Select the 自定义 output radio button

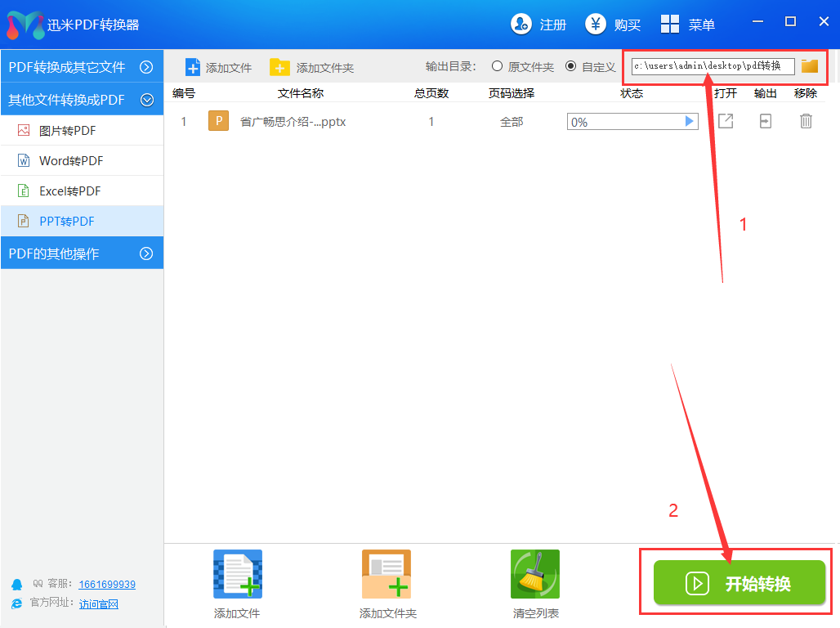[570, 66]
